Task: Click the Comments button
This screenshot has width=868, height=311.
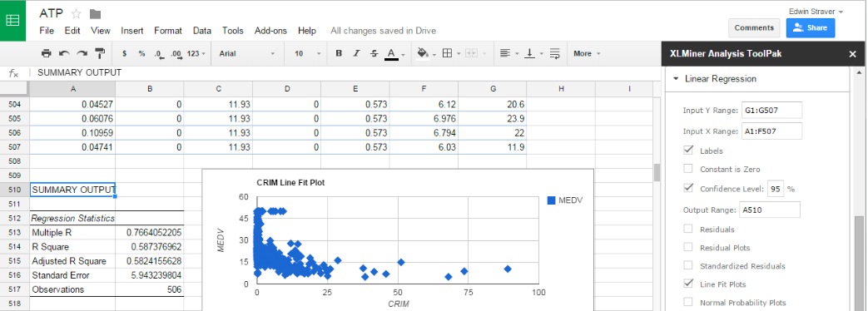Action: (754, 27)
